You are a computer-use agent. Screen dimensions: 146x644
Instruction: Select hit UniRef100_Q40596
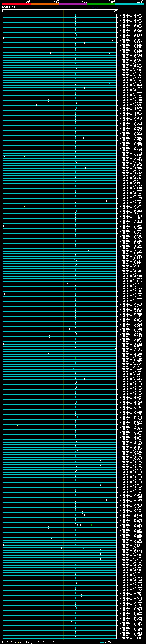pyautogui.click(x=131, y=82)
